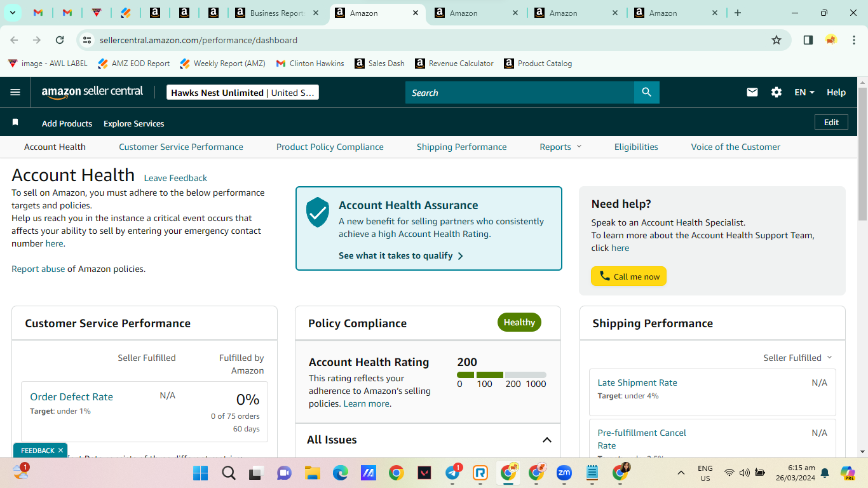Open the weather widget on the taskbar

click(x=20, y=471)
